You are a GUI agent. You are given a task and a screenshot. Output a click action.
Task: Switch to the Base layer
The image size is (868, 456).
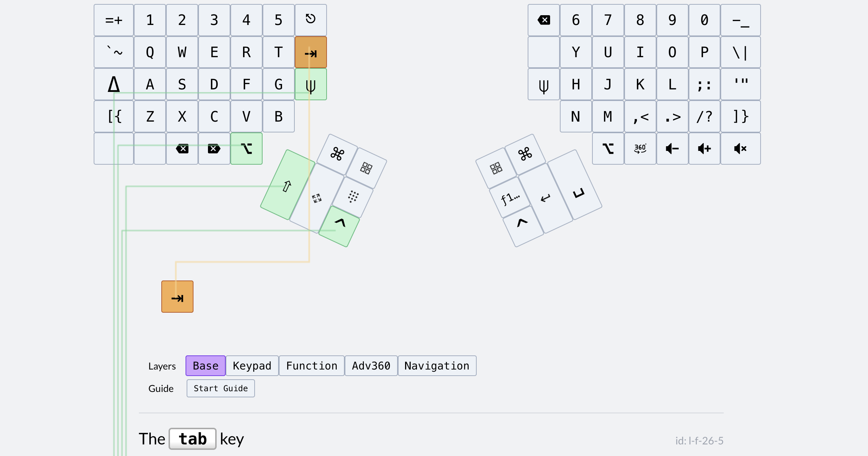tap(205, 366)
